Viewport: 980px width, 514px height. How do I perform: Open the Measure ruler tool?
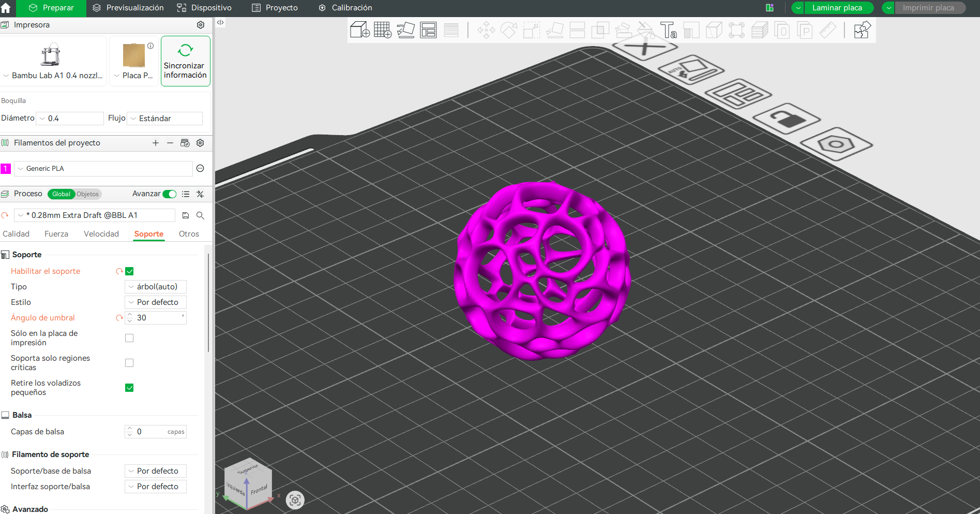(x=827, y=30)
